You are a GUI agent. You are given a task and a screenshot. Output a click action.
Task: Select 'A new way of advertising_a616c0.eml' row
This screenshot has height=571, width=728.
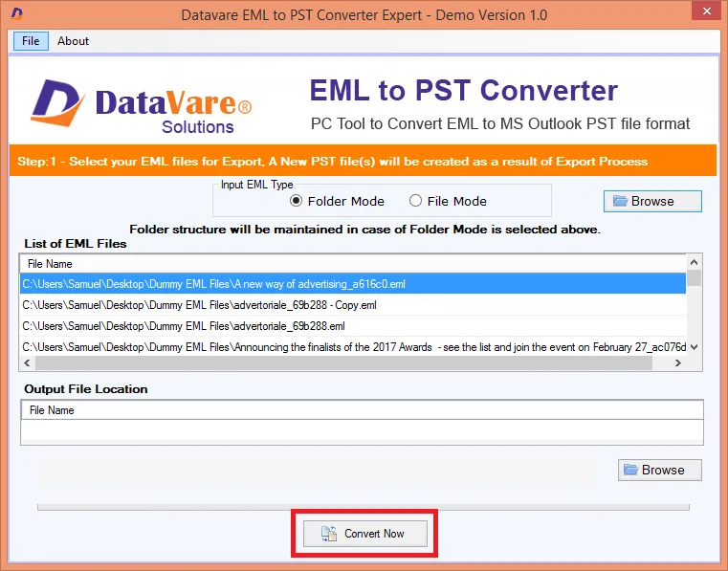pos(353,284)
